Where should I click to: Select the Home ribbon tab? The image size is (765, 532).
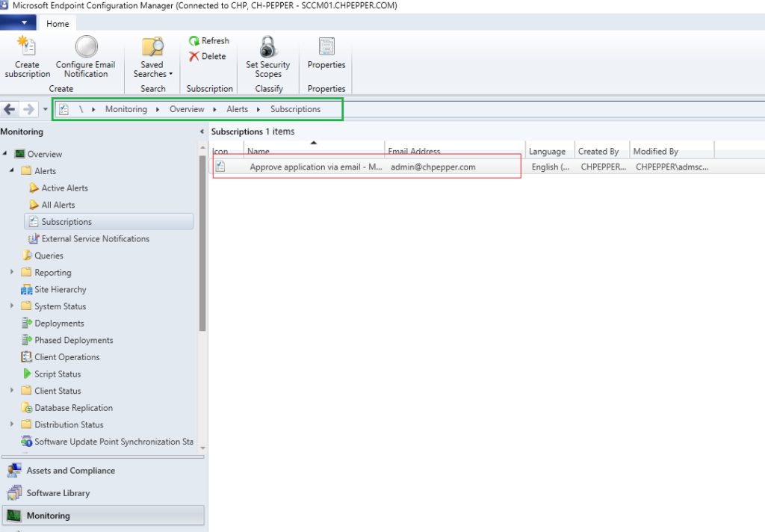coord(58,23)
